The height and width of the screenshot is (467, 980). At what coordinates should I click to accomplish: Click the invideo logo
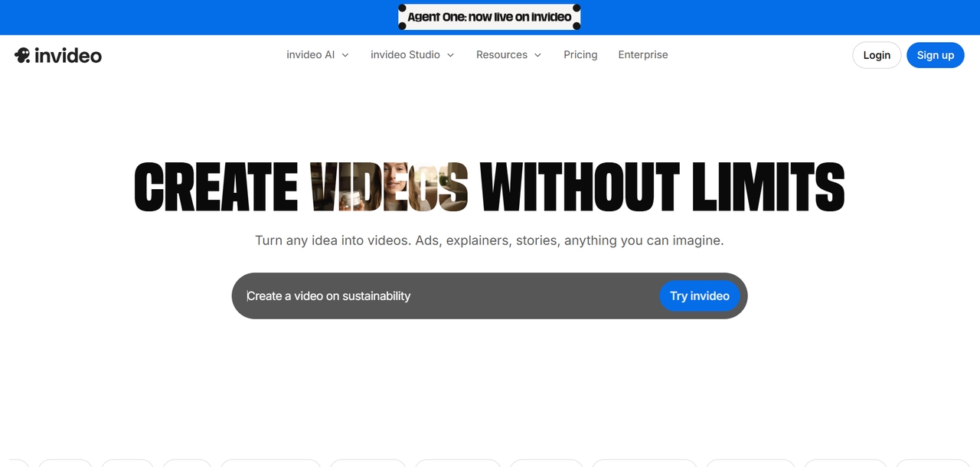point(58,55)
